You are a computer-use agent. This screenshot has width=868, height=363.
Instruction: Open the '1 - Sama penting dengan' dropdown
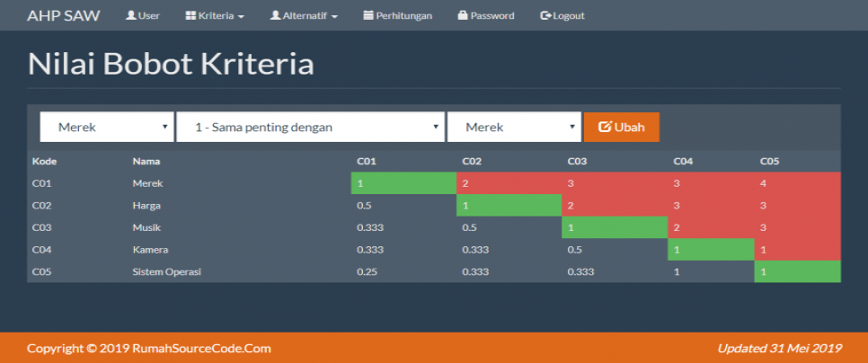[311, 128]
